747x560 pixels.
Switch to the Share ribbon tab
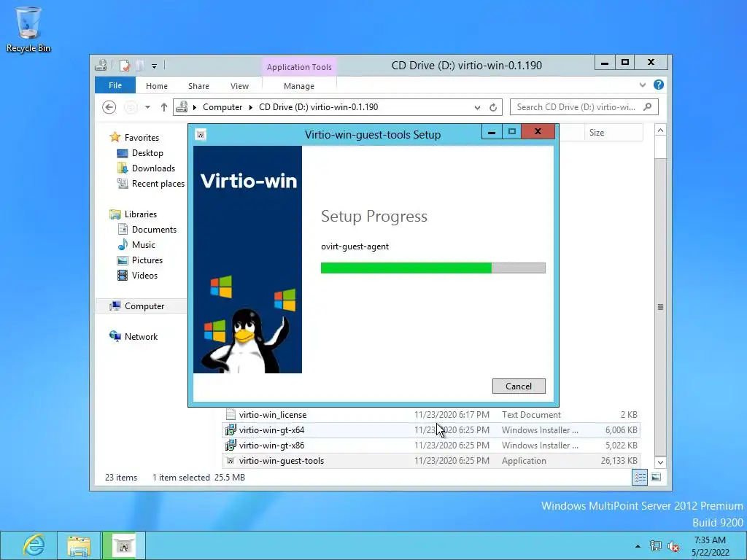tap(198, 86)
